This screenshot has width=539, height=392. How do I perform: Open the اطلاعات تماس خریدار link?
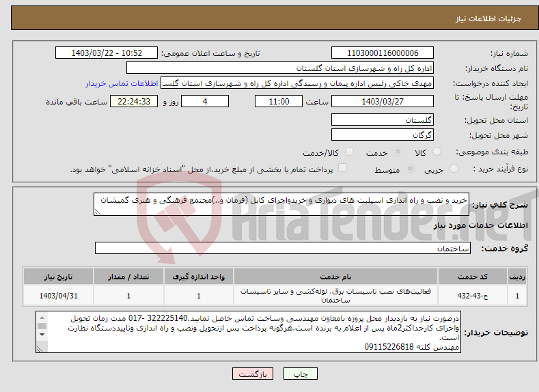[122, 83]
